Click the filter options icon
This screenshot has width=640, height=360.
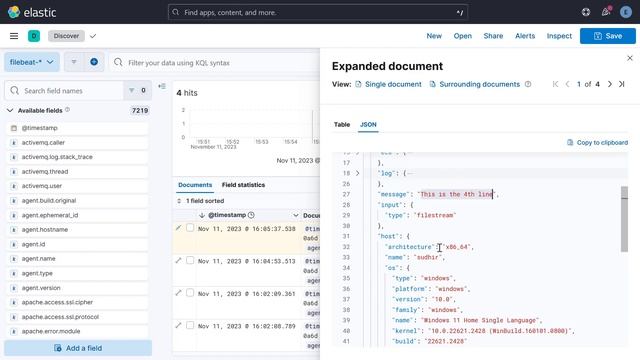tap(74, 62)
